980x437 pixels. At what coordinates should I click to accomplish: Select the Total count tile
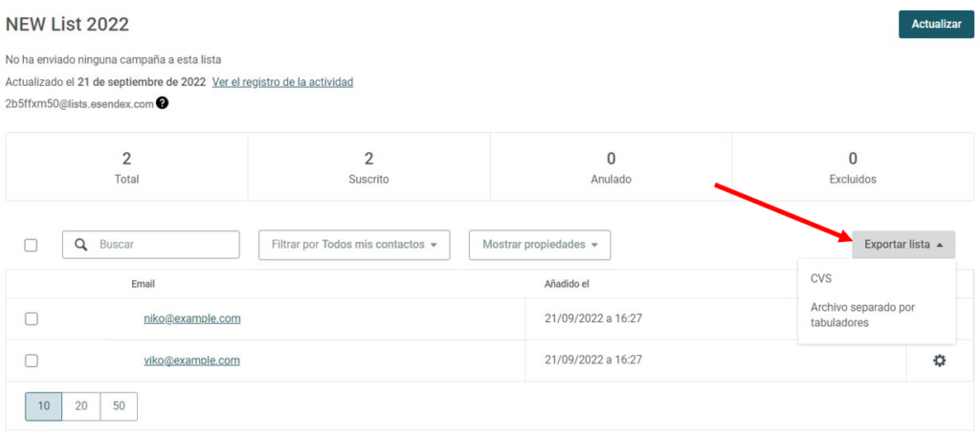click(x=127, y=166)
